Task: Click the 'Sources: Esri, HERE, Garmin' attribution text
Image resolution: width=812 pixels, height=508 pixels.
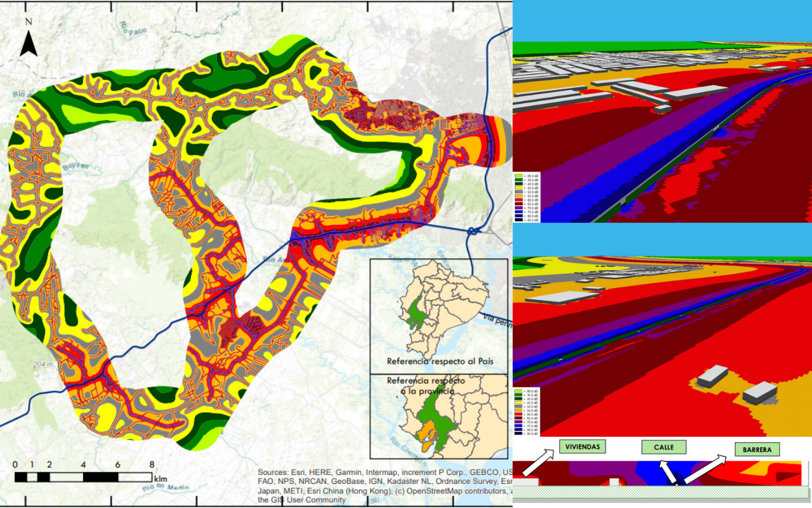Action: click(x=384, y=486)
